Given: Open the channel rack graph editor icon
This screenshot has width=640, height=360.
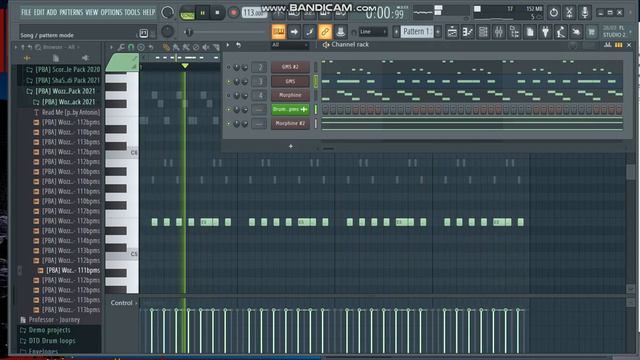Looking at the screenshot, I should click(x=607, y=45).
